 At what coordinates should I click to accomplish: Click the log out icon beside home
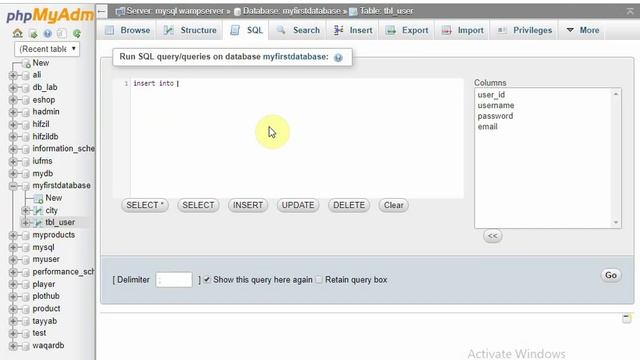[33, 33]
